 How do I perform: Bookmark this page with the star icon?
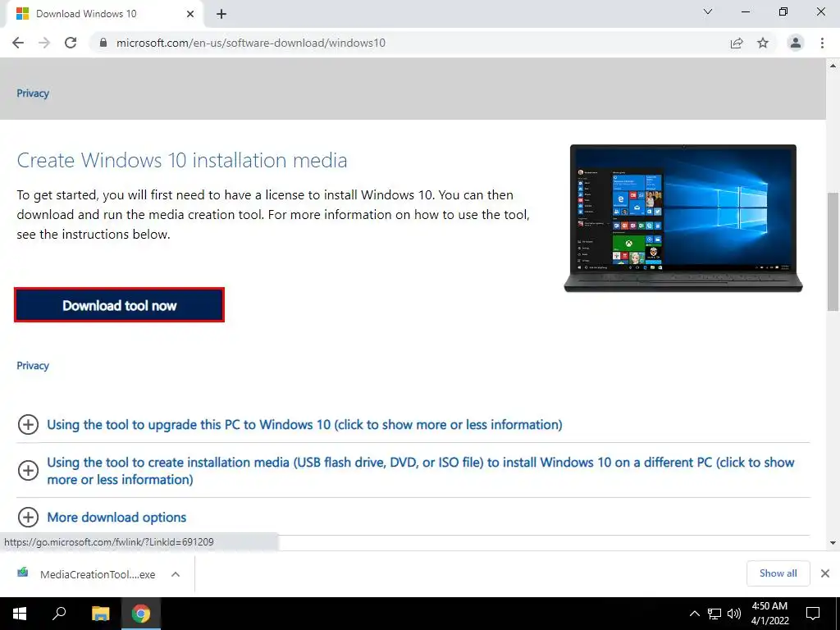(763, 43)
